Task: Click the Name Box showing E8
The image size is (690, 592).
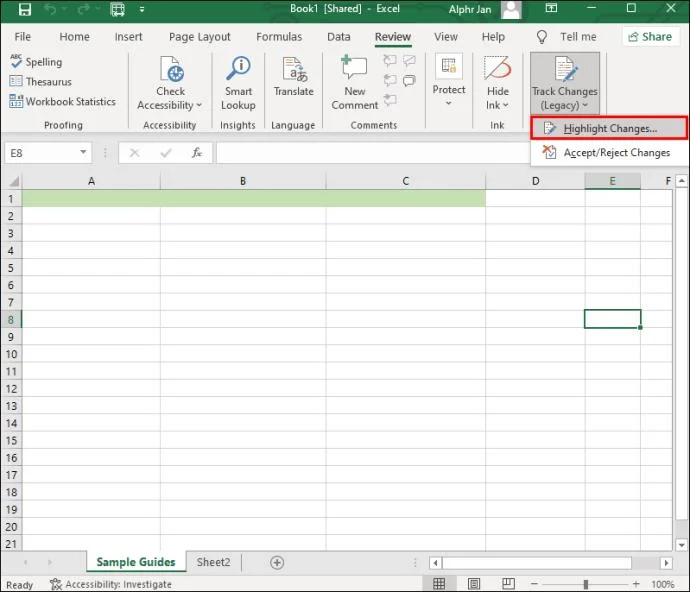Action: coord(42,153)
